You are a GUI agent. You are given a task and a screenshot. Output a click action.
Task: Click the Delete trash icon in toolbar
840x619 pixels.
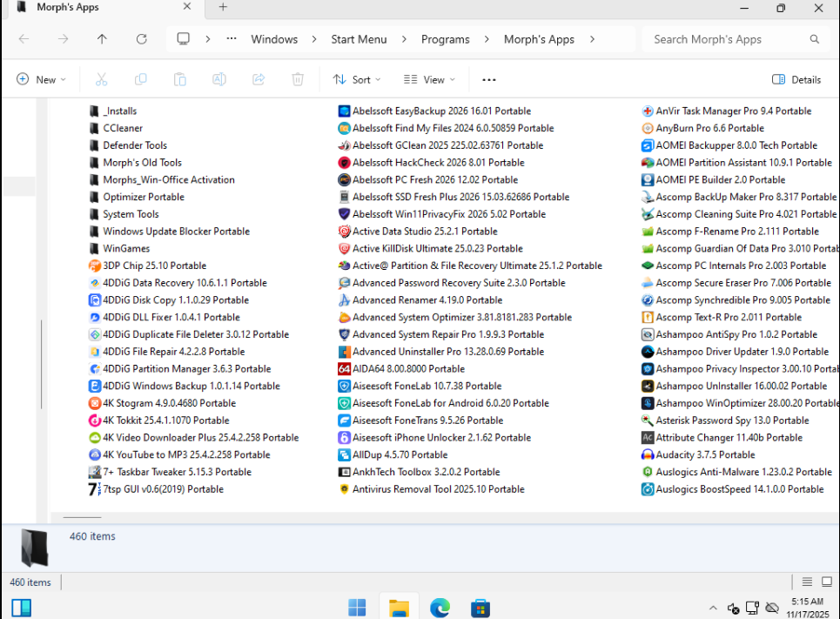298,79
